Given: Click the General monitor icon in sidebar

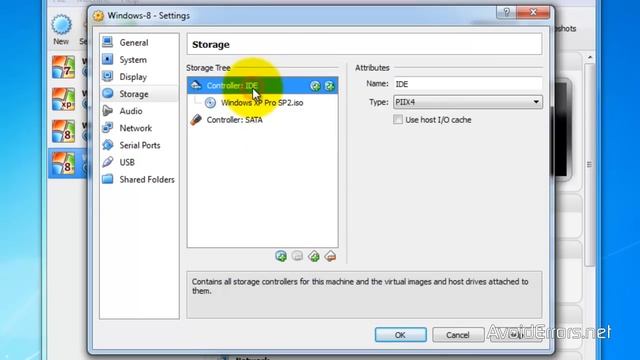Looking at the screenshot, I should coord(108,42).
